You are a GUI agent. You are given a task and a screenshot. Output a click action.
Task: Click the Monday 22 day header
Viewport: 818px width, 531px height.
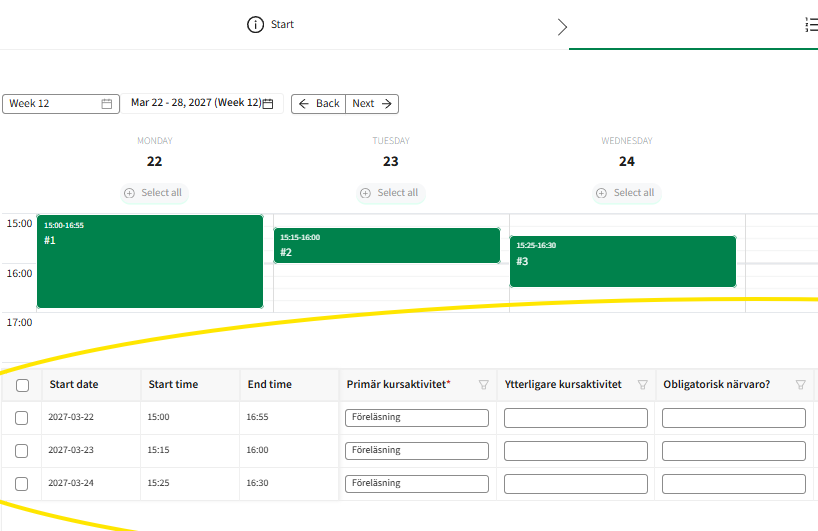(154, 152)
